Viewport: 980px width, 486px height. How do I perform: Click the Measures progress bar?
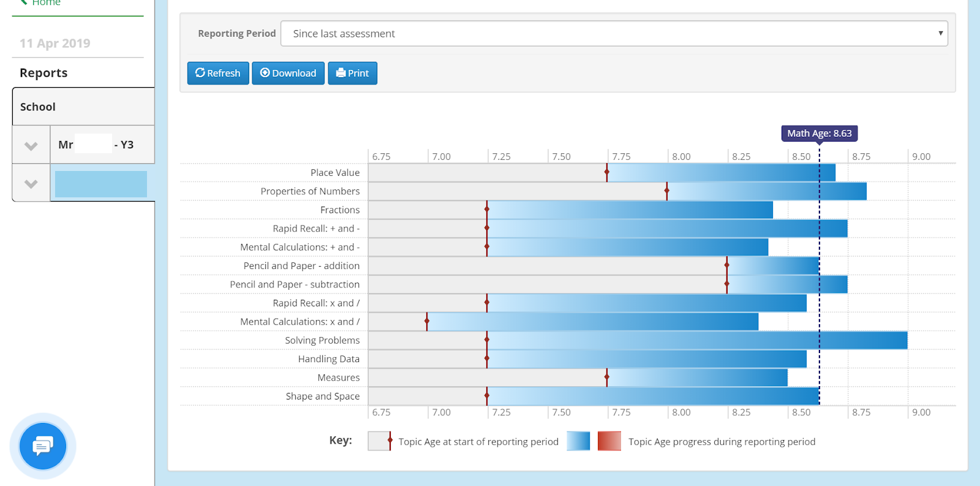coord(697,378)
